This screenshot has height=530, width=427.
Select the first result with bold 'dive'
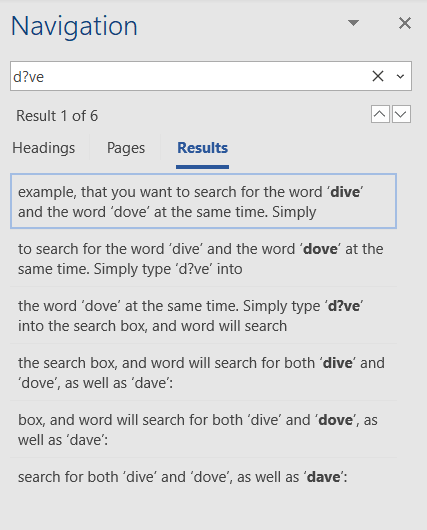[x=203, y=201]
